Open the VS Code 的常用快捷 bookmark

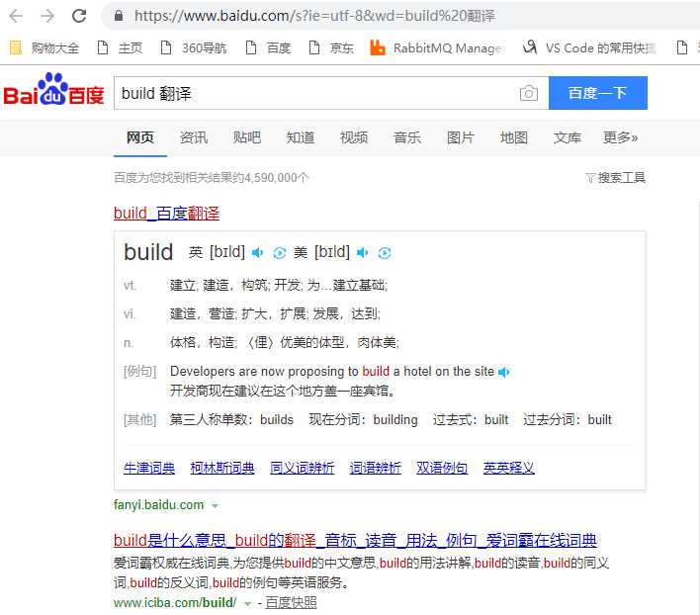(x=589, y=47)
